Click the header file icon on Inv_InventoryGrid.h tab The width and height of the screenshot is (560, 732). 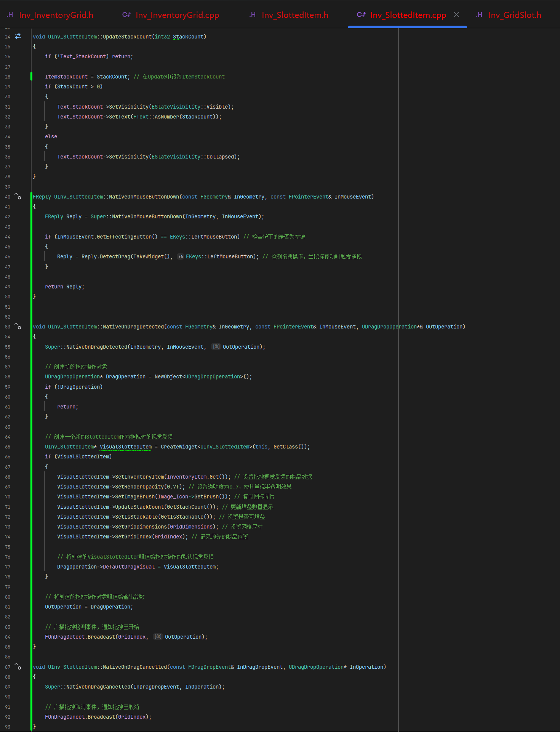tap(10, 15)
